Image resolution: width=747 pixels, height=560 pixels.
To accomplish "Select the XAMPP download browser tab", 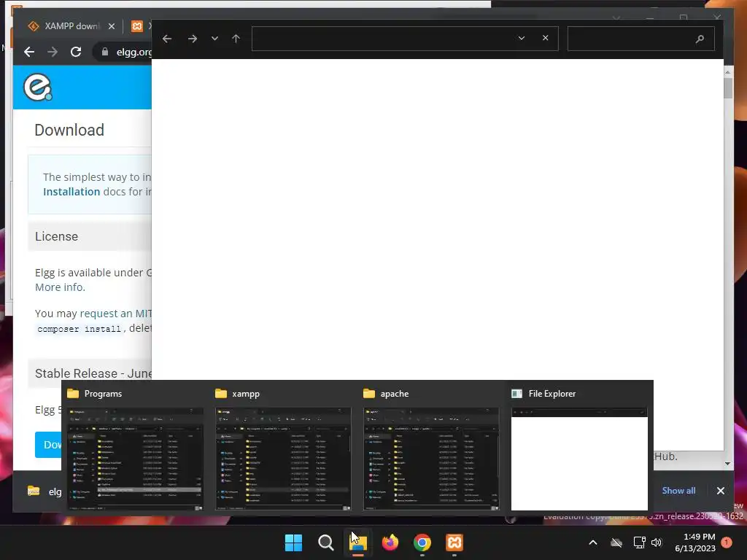I will [x=71, y=26].
